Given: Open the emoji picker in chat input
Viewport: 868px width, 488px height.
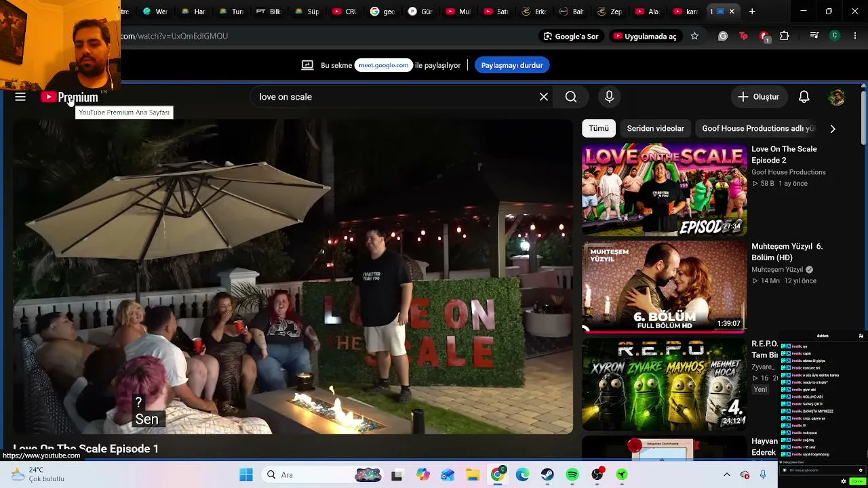Looking at the screenshot, I should [x=861, y=470].
